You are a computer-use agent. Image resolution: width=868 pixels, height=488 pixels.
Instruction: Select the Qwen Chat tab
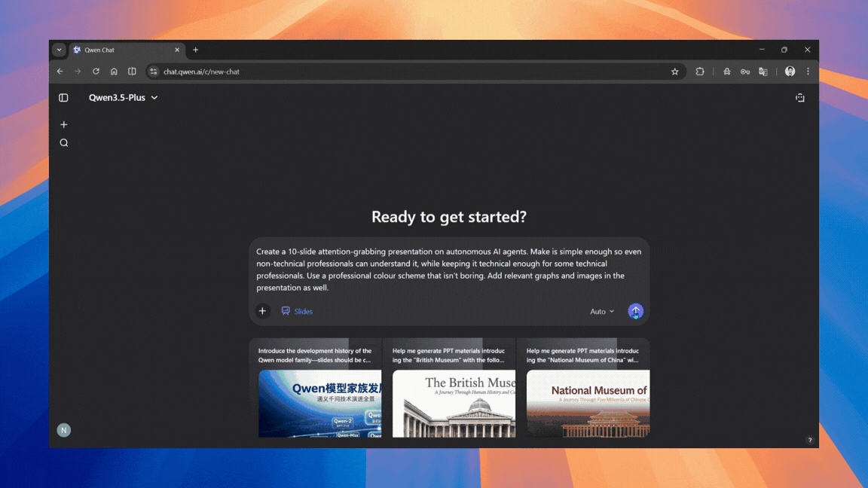[x=127, y=50]
